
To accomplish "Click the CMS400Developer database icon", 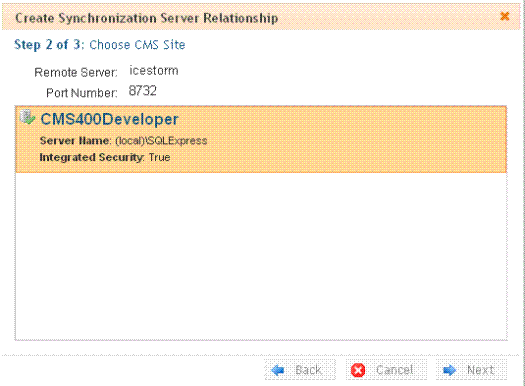I will pyautogui.click(x=27, y=118).
